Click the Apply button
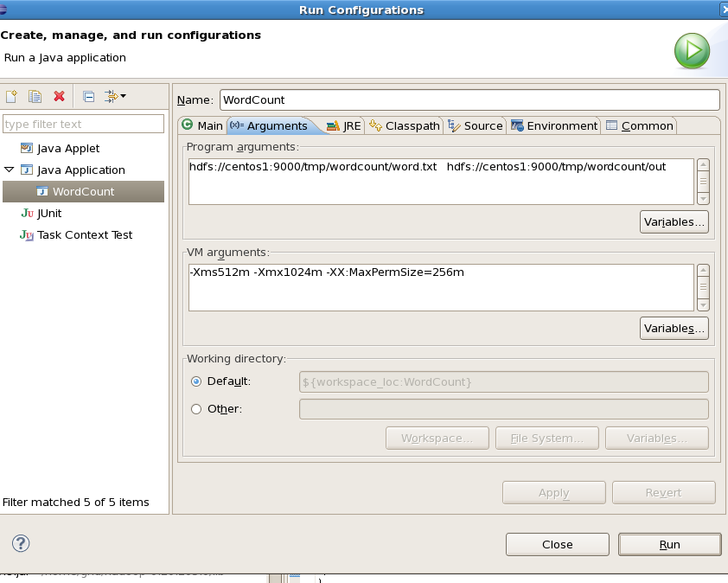 tap(554, 492)
